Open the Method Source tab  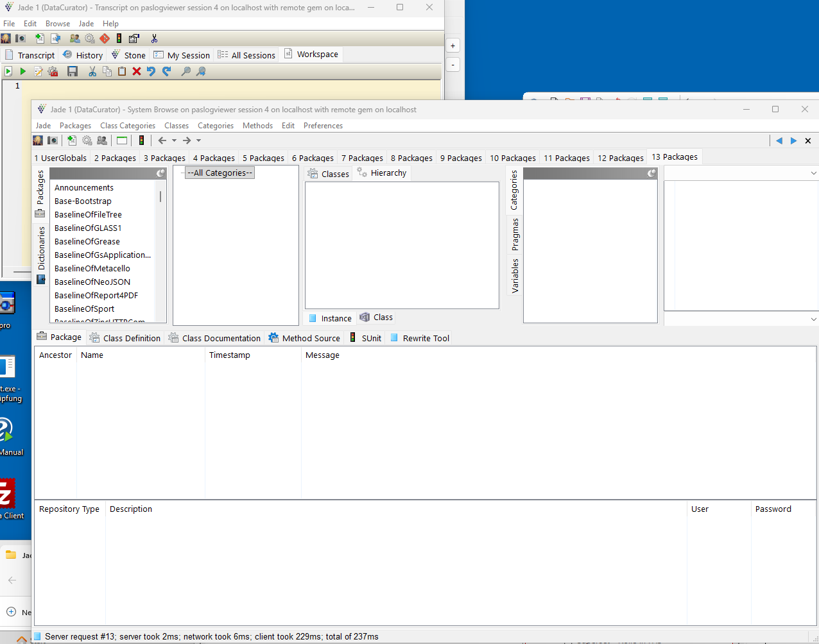[304, 338]
